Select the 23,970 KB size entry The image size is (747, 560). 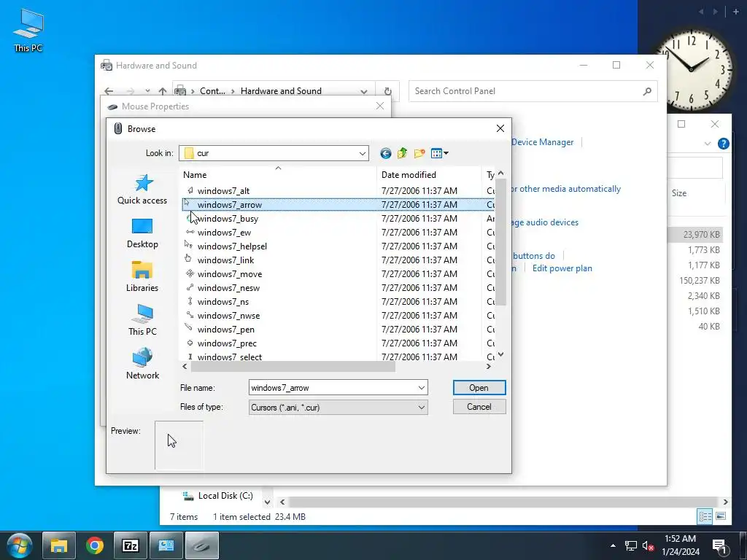pos(701,234)
